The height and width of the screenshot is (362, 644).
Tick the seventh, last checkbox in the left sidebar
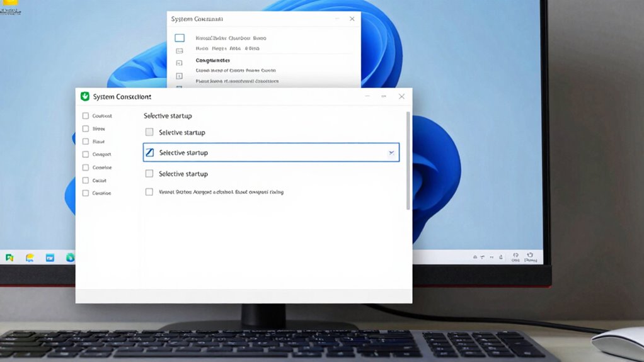[86, 193]
